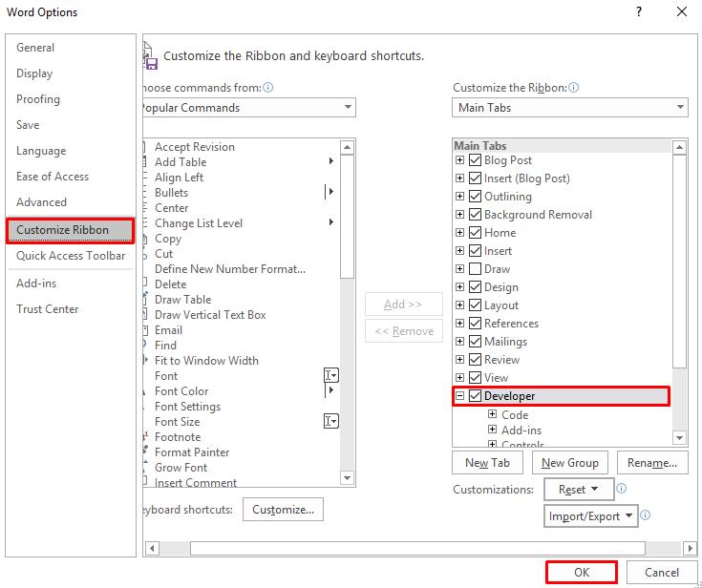Uncheck the Insert (Blog Post) checkbox
The height and width of the screenshot is (588, 702).
(475, 178)
